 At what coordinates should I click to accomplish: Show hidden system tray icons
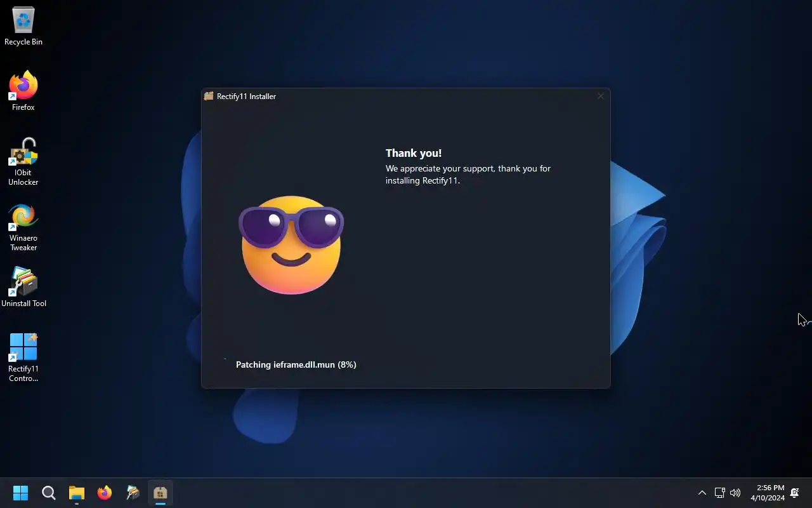click(x=702, y=493)
